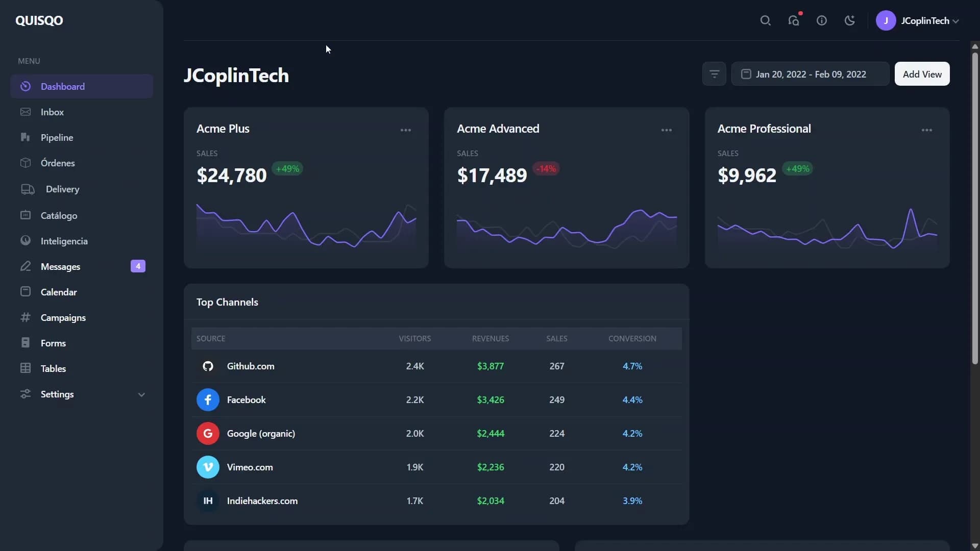
Task: Open Messages in the sidebar
Action: (x=60, y=267)
